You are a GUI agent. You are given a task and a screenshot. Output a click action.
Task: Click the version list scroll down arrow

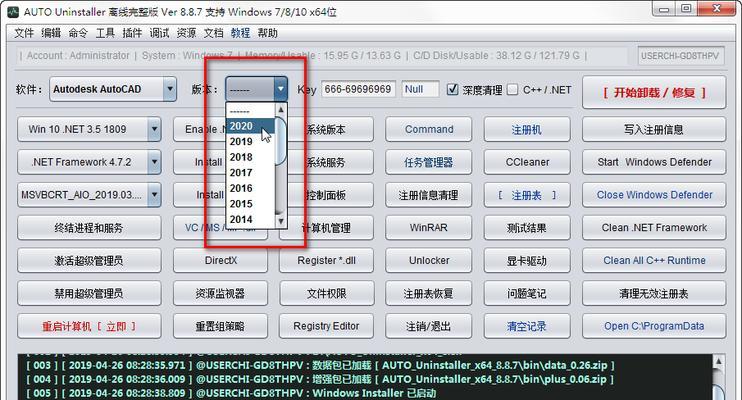[281, 221]
